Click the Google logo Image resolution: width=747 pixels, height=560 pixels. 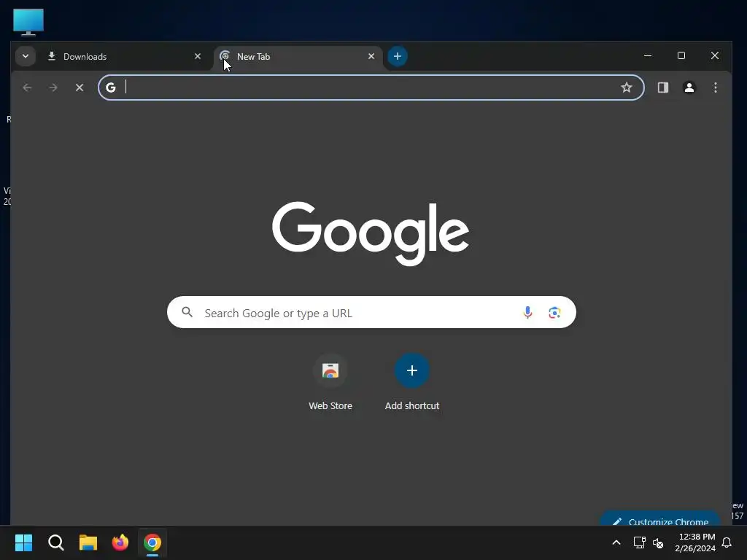371,233
